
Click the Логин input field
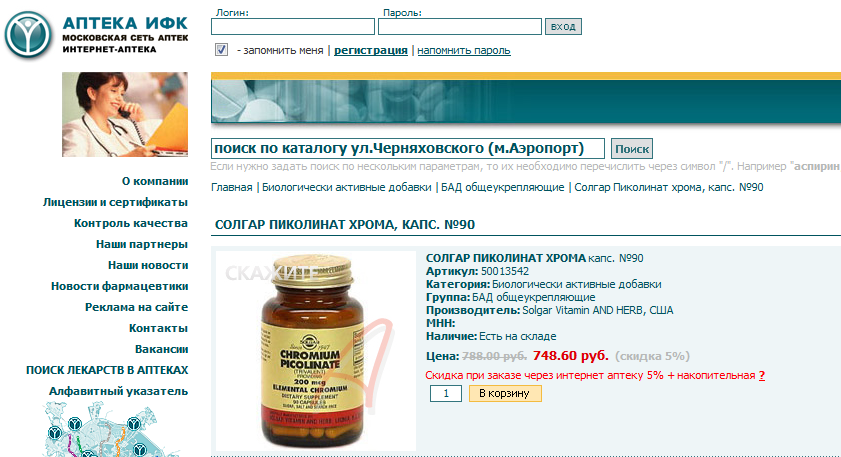tap(293, 26)
